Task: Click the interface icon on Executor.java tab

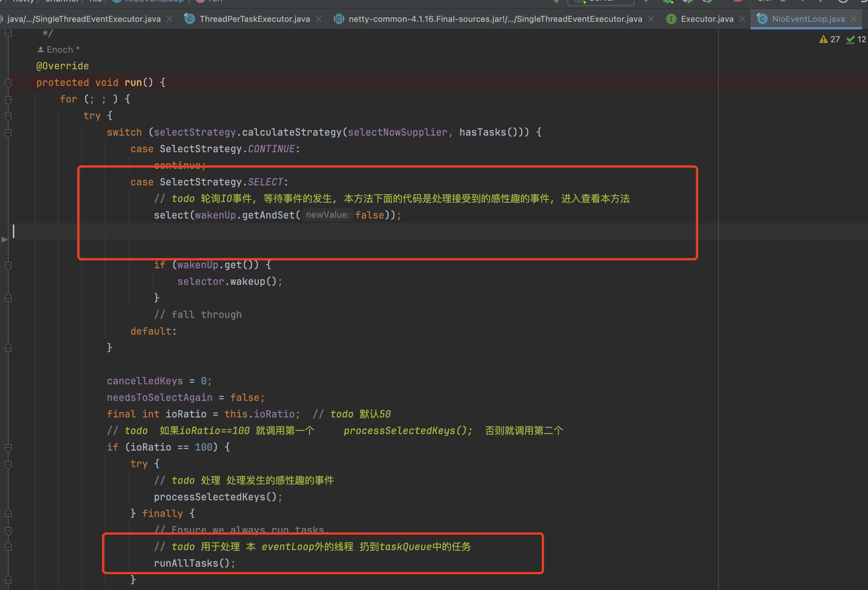Action: pos(671,19)
